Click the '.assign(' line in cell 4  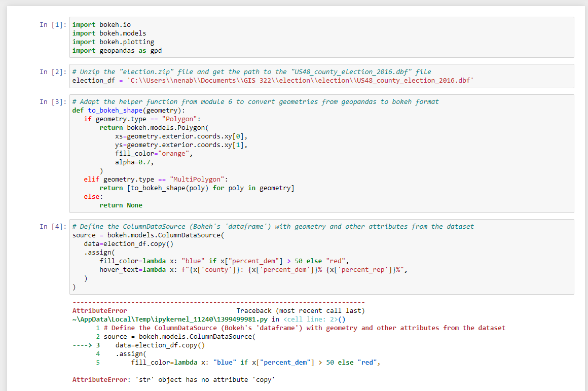point(99,253)
